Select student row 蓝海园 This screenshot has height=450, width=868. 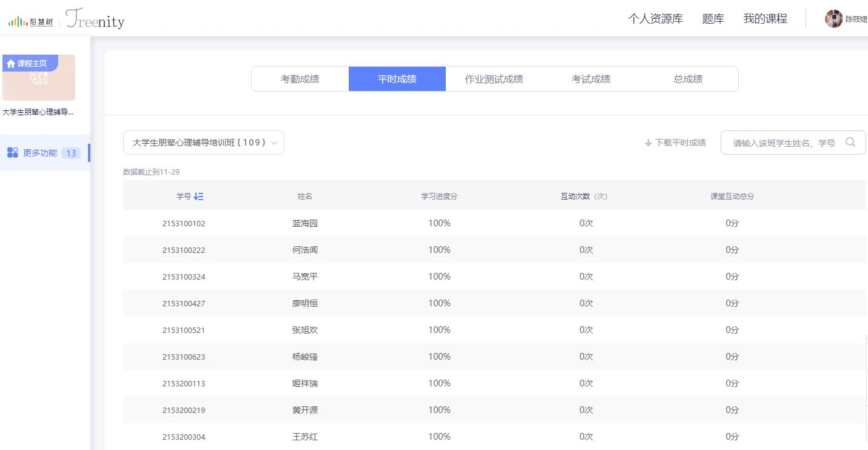click(305, 223)
